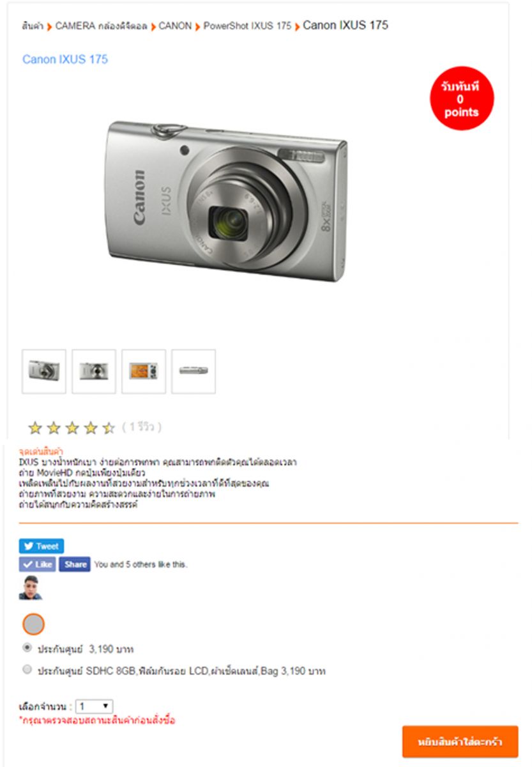Select the warranty-only 3,190 baht option

27,647
